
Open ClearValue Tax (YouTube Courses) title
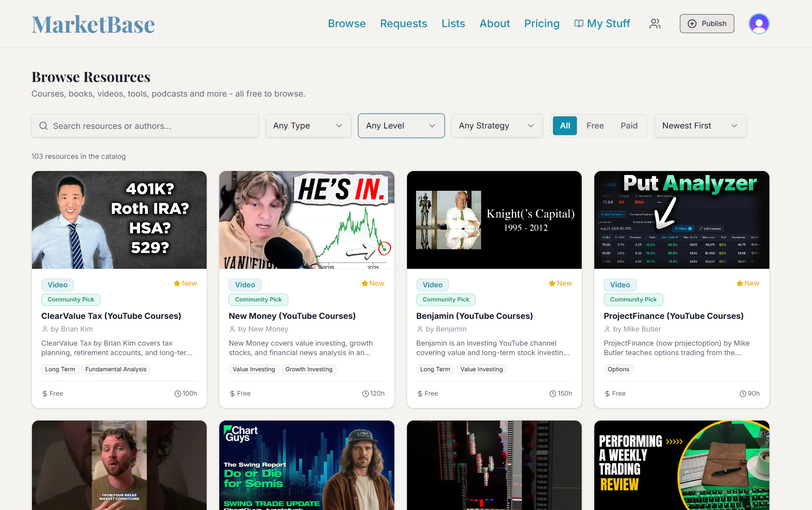111,316
